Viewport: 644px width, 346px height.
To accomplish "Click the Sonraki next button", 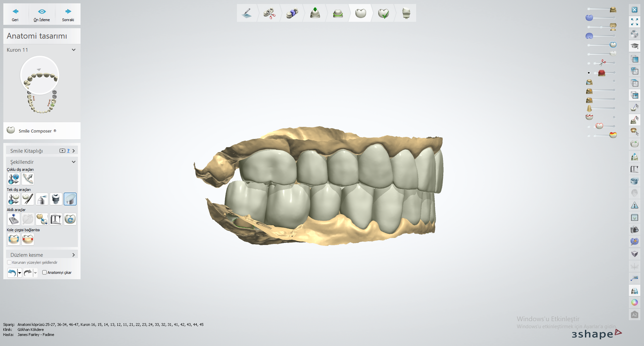I will click(68, 14).
